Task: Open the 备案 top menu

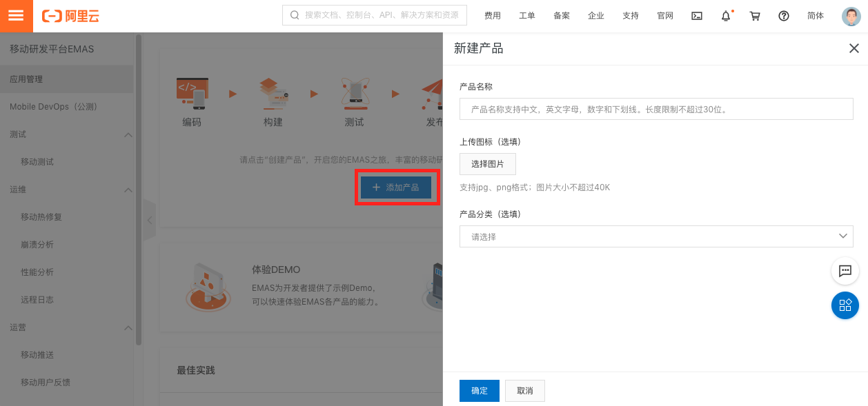Action: tap(562, 16)
